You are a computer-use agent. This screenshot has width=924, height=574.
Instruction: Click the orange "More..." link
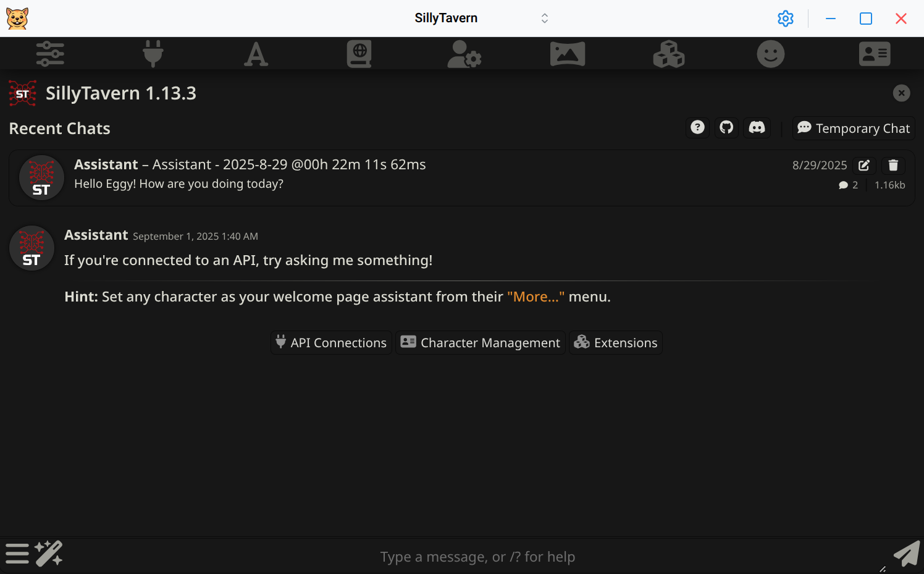(535, 297)
